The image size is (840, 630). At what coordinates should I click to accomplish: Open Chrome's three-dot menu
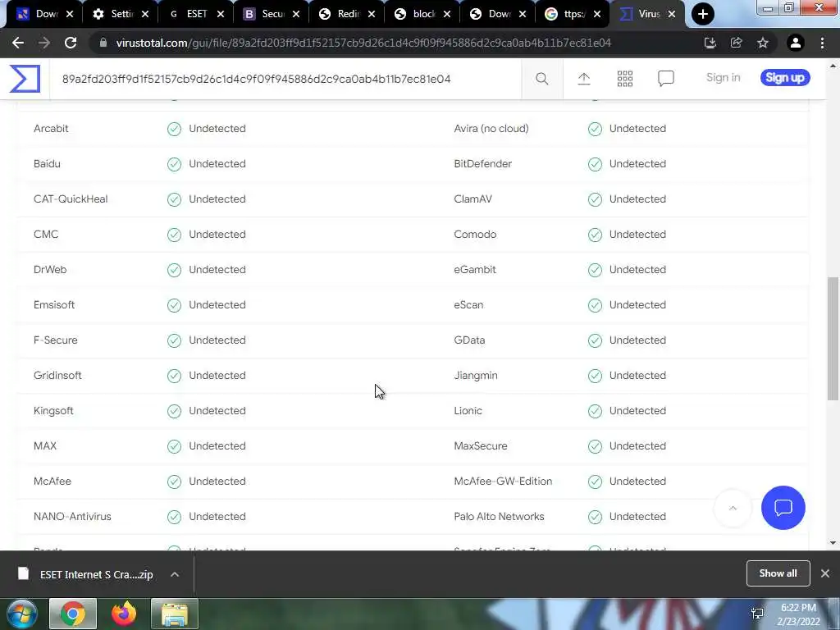(822, 43)
